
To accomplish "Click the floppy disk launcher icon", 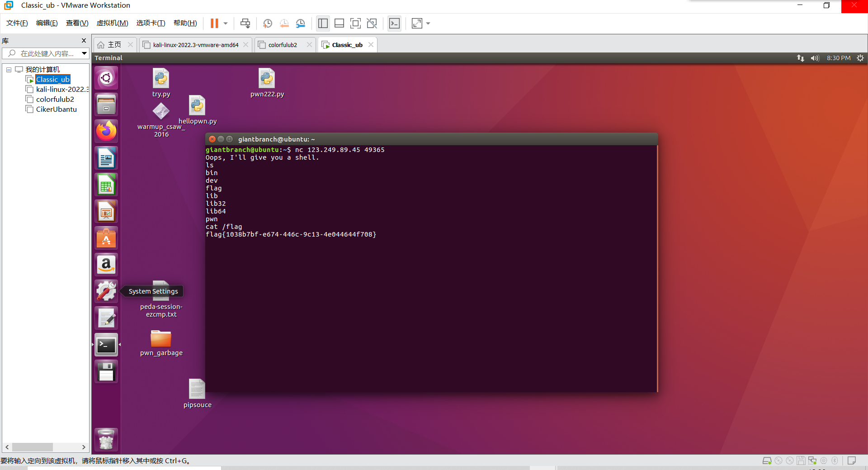I will (x=106, y=372).
